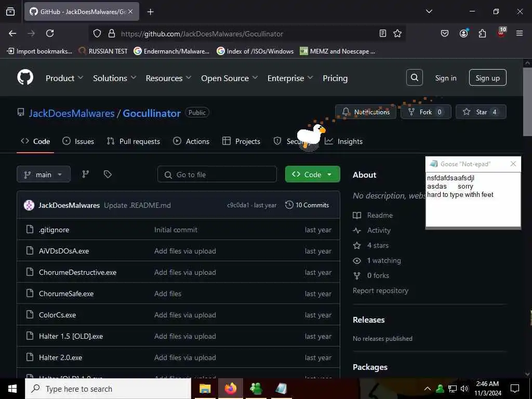
Task: Open the list all tabs chevron
Action: [429, 11]
